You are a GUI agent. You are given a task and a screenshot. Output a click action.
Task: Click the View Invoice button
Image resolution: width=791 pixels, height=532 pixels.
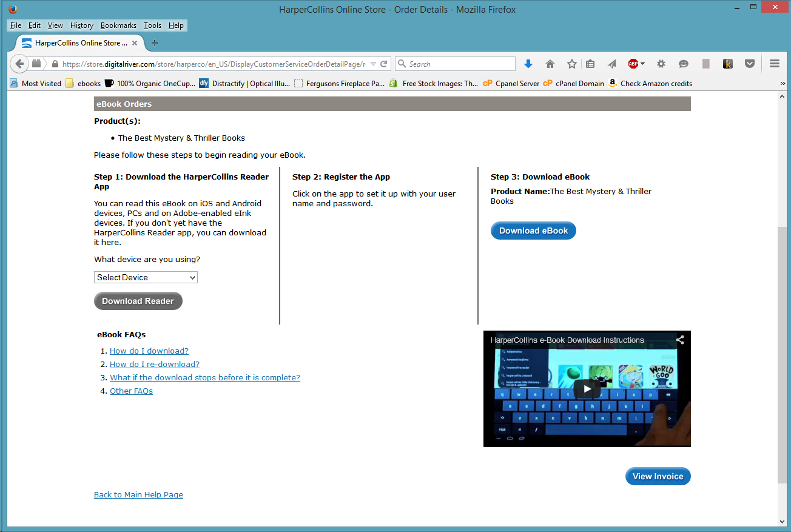coord(658,476)
